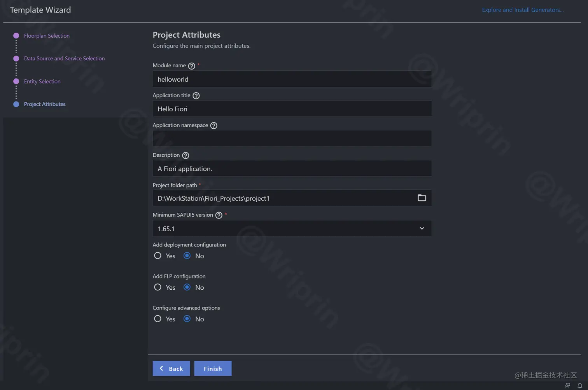588x390 pixels.
Task: Click the Application title help icon
Action: coord(196,95)
